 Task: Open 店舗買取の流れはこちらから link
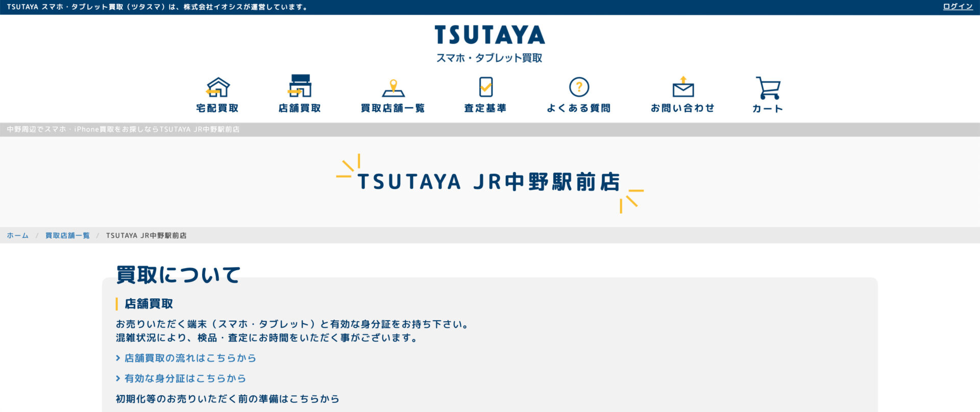(x=190, y=358)
